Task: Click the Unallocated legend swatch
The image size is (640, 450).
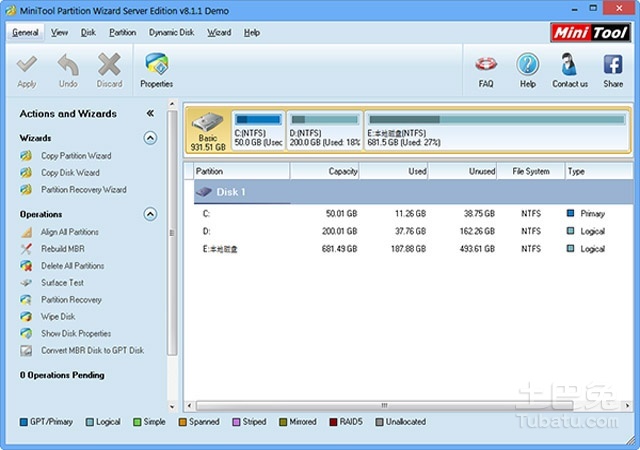Action: click(x=379, y=422)
